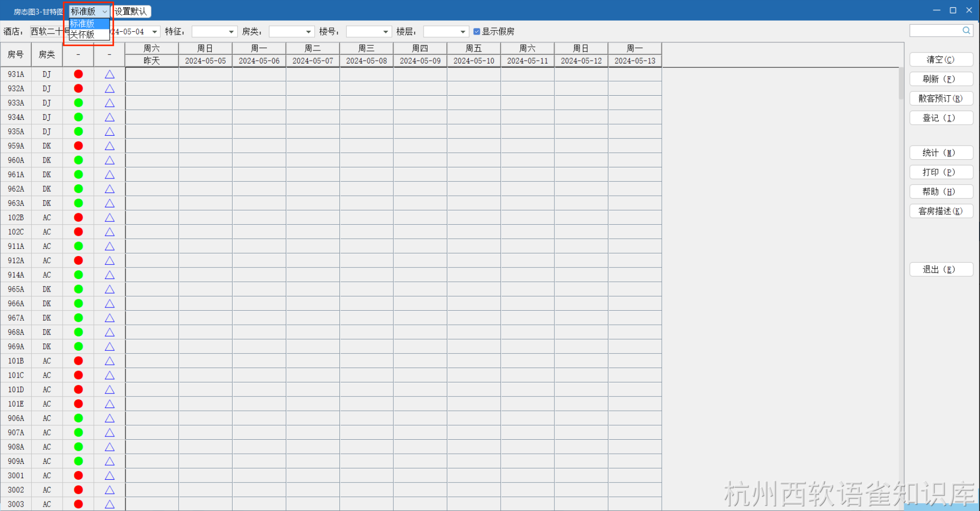Click the 2024-05-10 date column header
Screen dimensions: 980x511
click(474, 61)
